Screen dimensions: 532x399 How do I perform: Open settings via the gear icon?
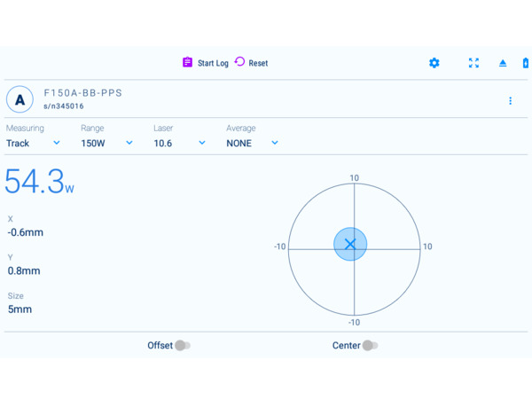434,63
